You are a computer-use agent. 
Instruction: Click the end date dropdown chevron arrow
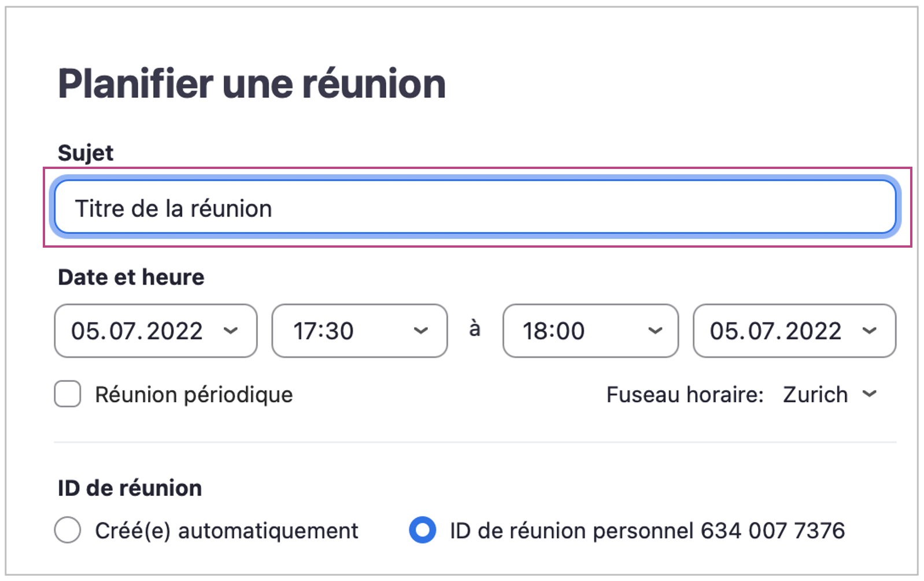(869, 331)
